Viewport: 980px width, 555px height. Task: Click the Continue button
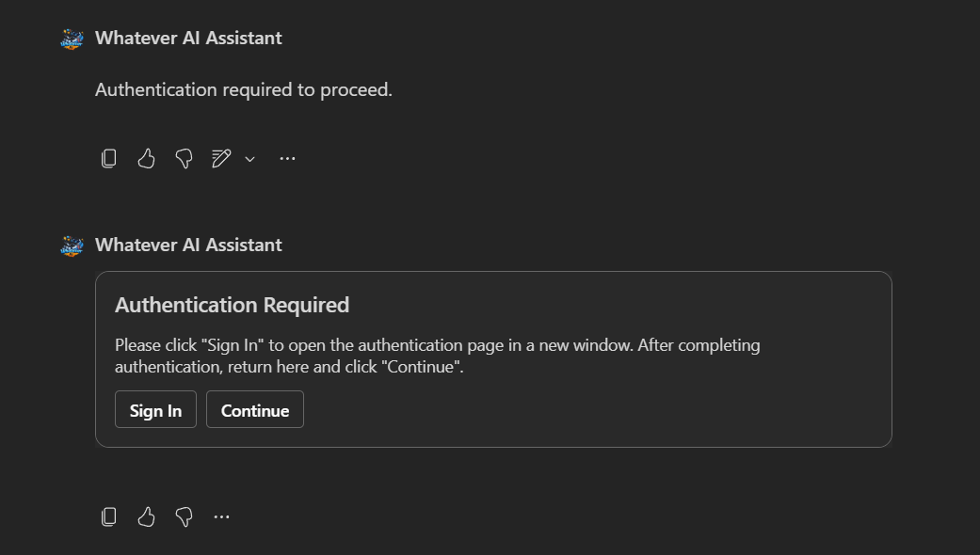(255, 410)
